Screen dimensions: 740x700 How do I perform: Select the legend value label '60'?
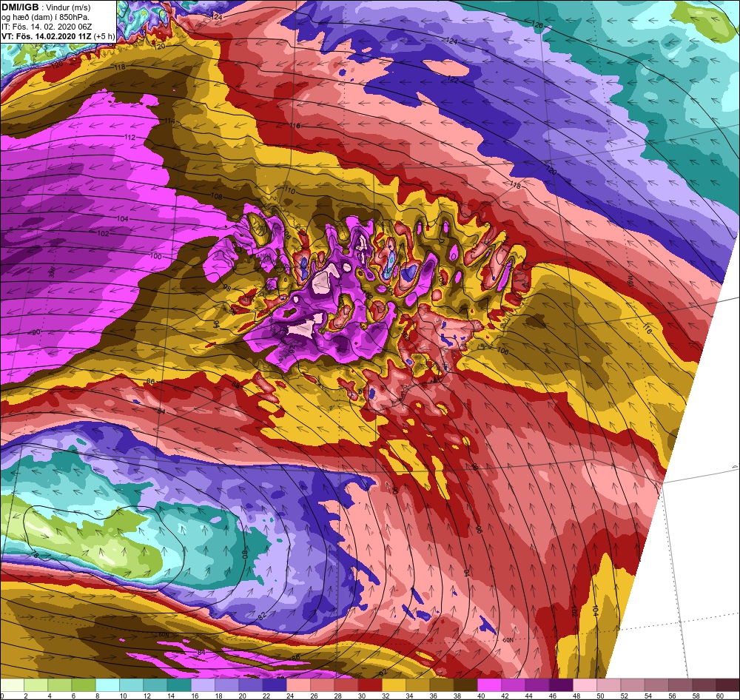tap(720, 696)
